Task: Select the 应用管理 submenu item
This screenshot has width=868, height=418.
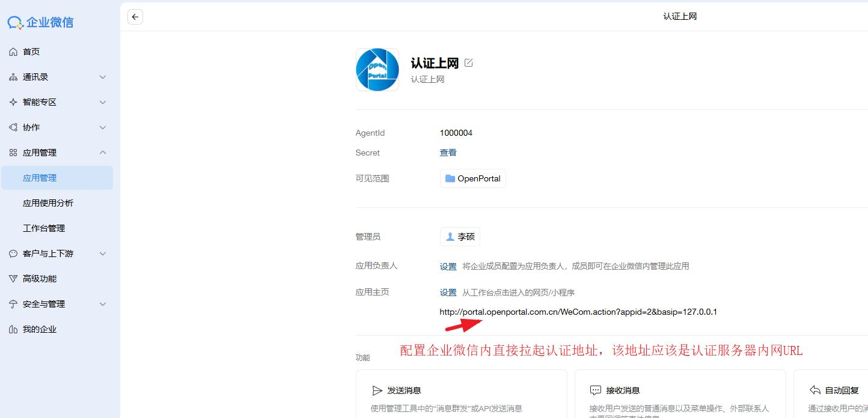Action: click(x=57, y=178)
